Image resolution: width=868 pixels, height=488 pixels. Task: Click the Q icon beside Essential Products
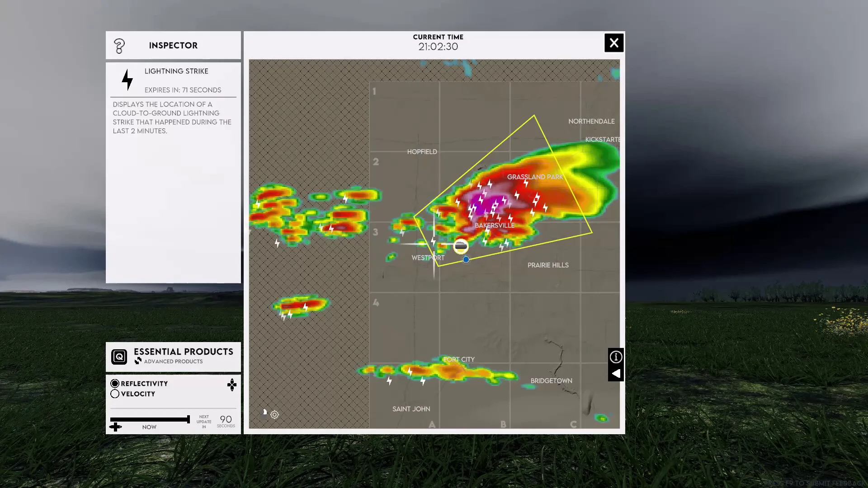tap(119, 357)
